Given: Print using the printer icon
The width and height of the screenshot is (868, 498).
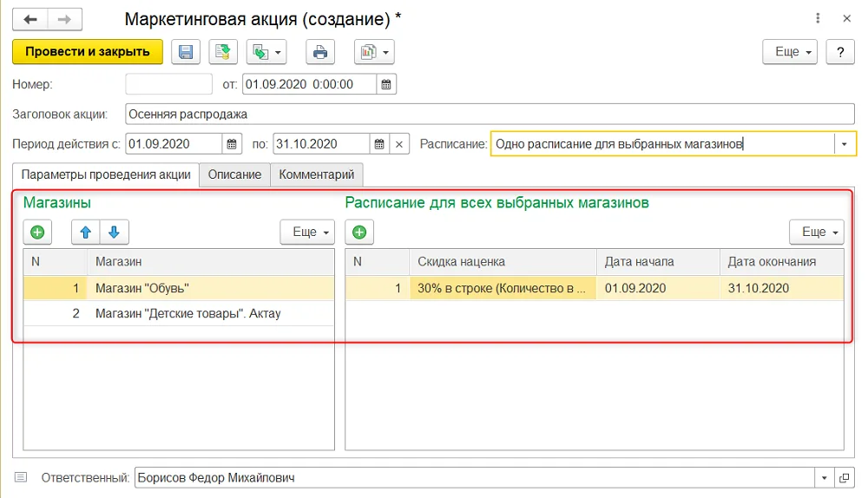Looking at the screenshot, I should point(320,52).
